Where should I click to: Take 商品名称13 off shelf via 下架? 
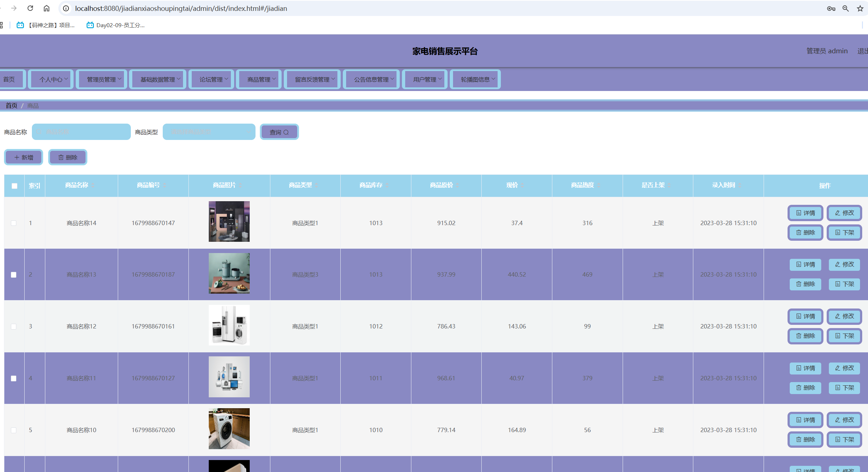click(844, 284)
